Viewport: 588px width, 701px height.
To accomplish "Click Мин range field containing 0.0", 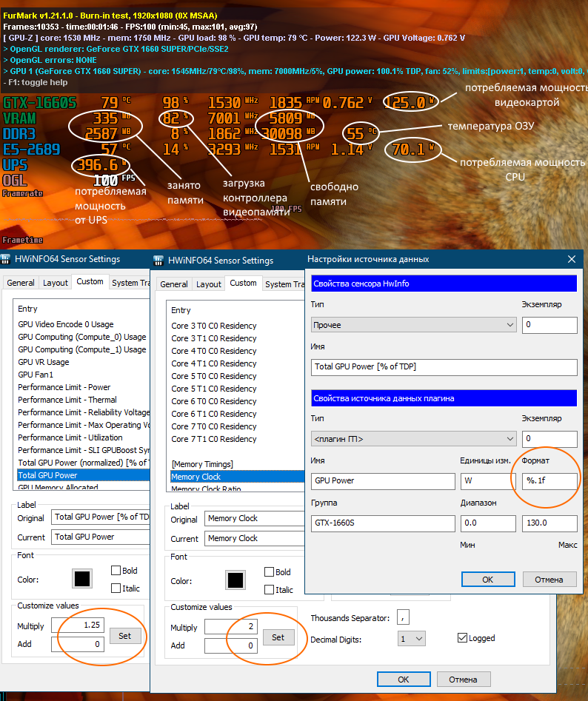I will pyautogui.click(x=488, y=523).
